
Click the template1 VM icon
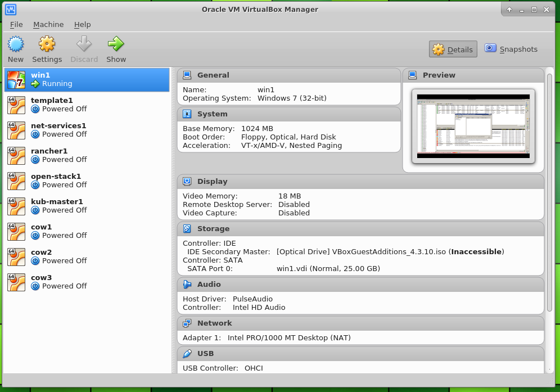(x=16, y=105)
